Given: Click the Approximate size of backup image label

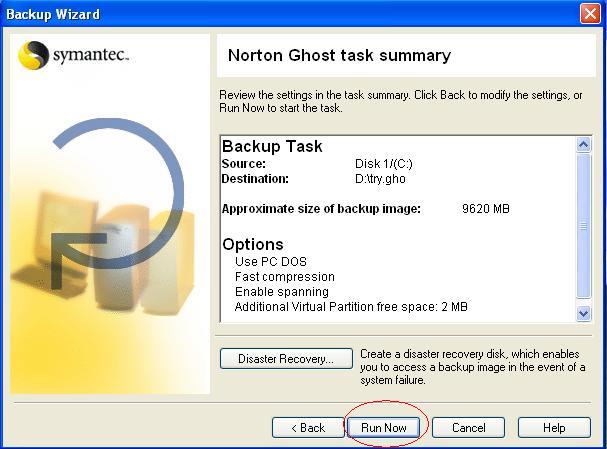Looking at the screenshot, I should tap(321, 209).
